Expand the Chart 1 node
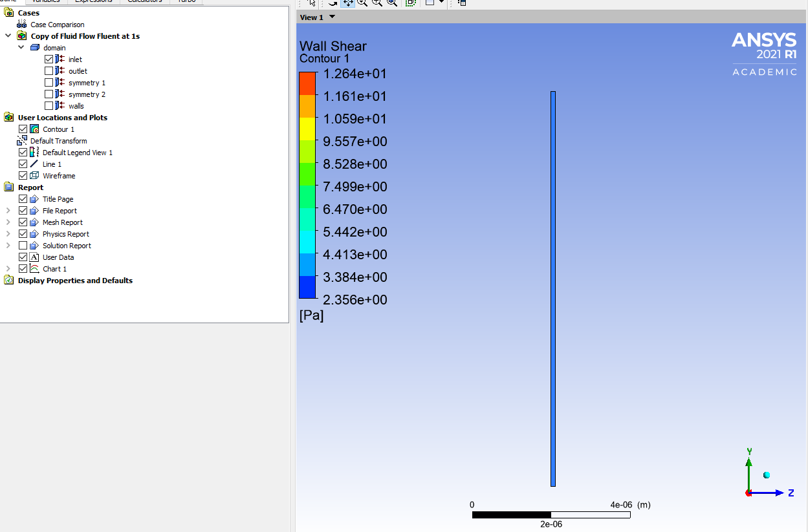Viewport: 808px width, 532px height. coord(8,269)
